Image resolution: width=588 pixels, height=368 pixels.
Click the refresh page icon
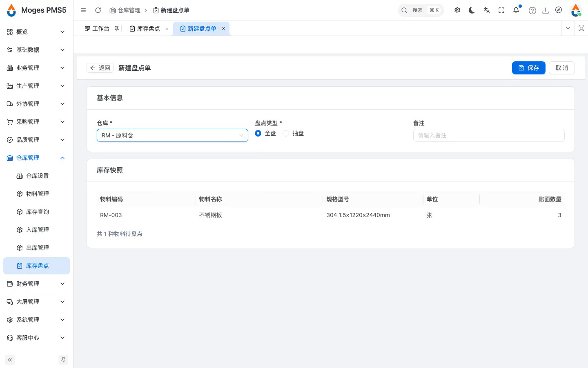point(98,10)
